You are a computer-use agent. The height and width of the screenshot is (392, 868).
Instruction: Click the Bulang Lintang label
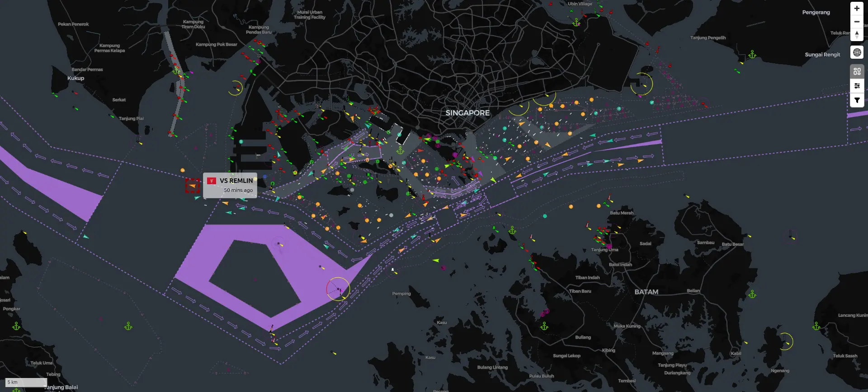(x=492, y=367)
